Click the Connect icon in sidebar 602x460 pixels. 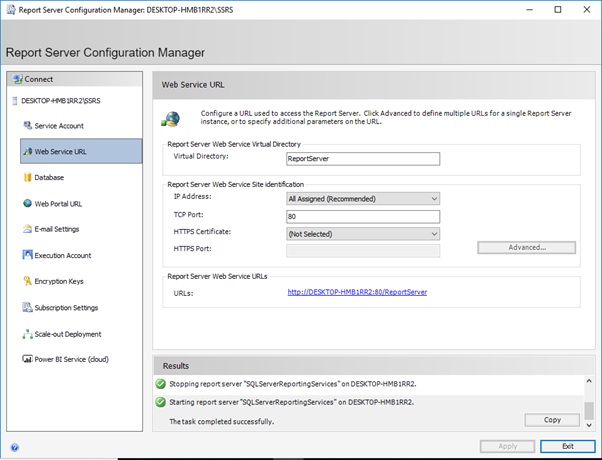point(18,79)
